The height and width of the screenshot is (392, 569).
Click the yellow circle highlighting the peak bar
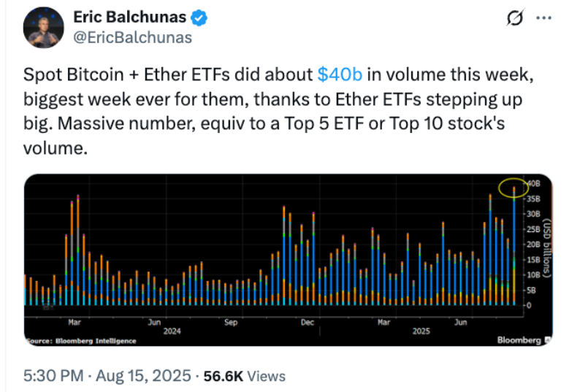pyautogui.click(x=513, y=187)
